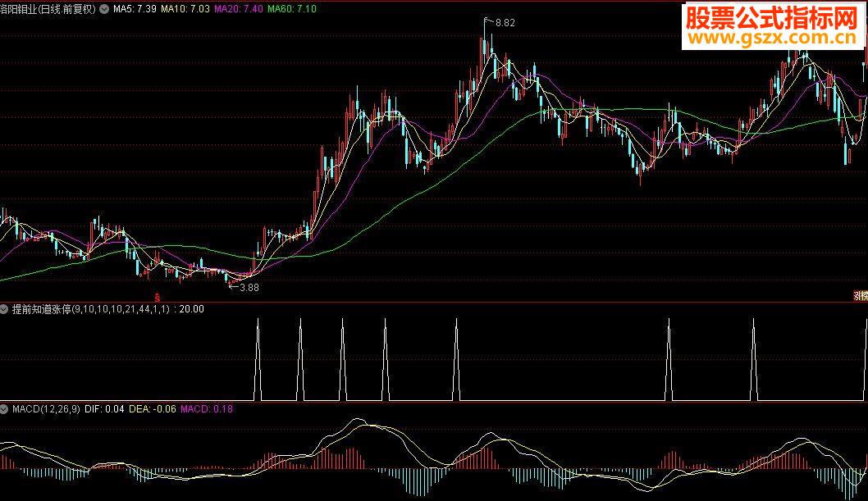This screenshot has width=868, height=501.
Task: Click the 提前知道涨停(9,10,10,10,21,44,1,1) indicator name
Action: (x=91, y=309)
